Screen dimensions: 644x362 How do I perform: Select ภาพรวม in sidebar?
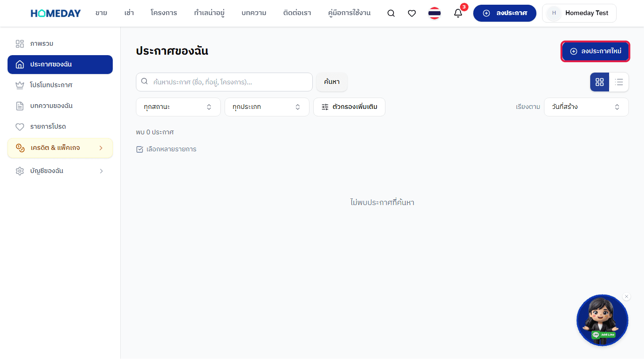point(60,44)
